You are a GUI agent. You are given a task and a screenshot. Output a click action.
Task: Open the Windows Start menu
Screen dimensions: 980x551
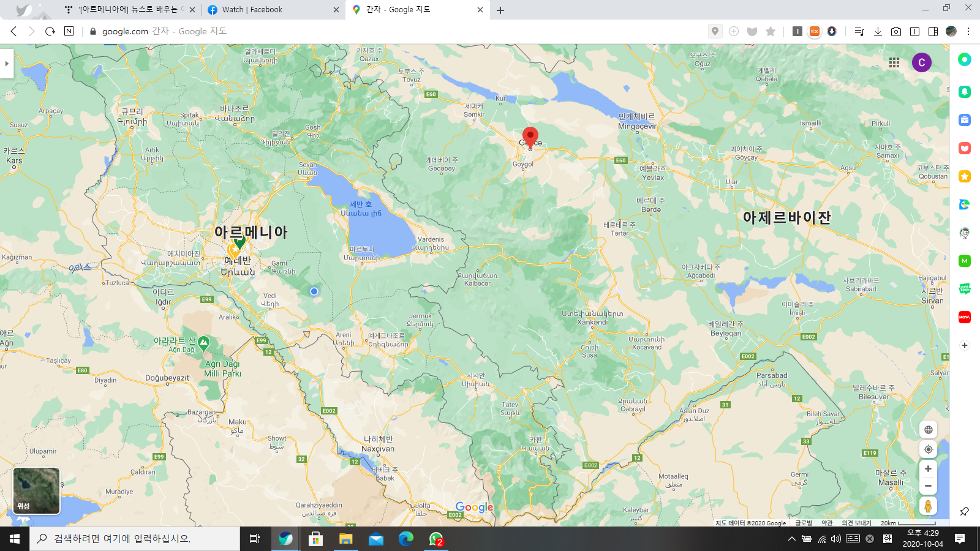(15, 539)
